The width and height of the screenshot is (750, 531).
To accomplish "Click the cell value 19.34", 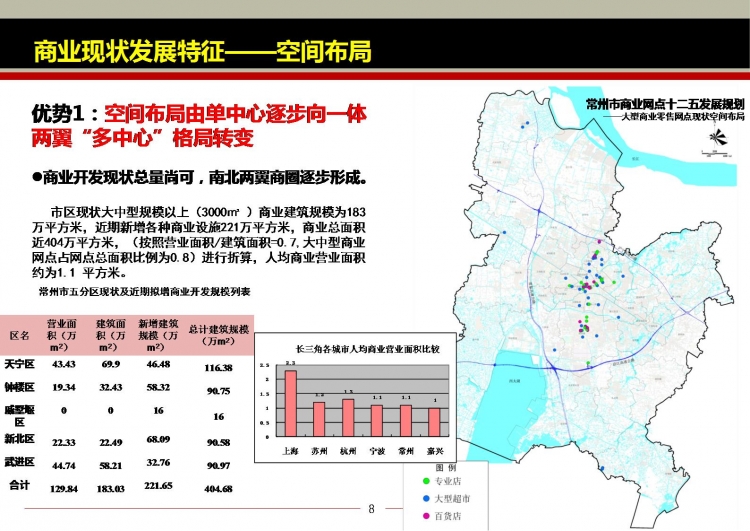I will click(64, 387).
